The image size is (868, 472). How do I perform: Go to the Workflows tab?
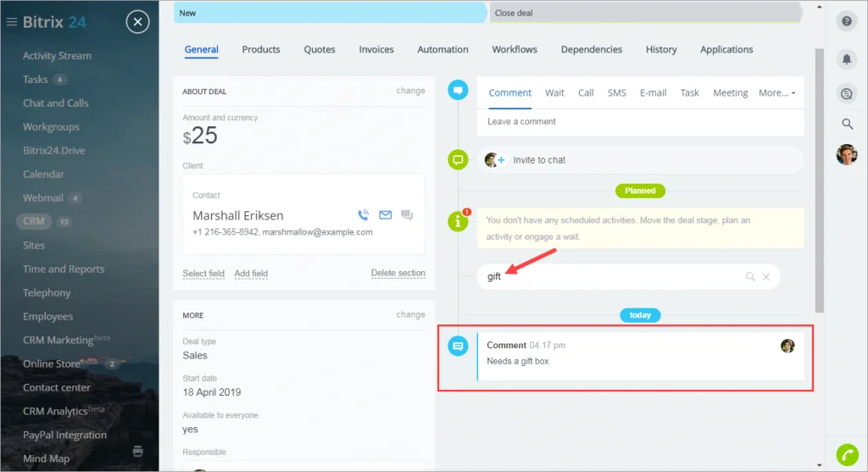pyautogui.click(x=515, y=49)
